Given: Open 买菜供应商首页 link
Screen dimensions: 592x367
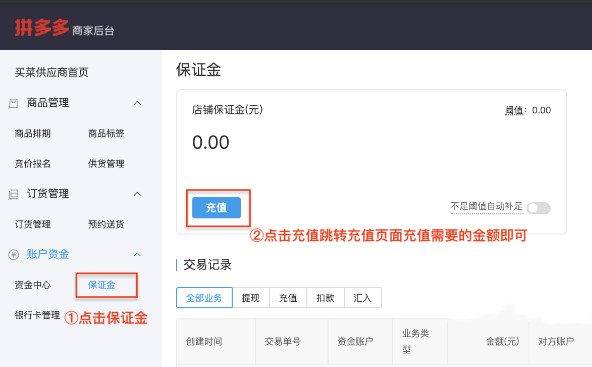Looking at the screenshot, I should (x=52, y=72).
